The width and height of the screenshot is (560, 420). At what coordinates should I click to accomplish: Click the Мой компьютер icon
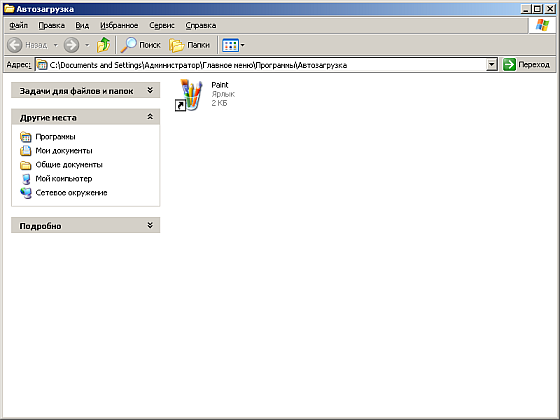(x=26, y=179)
